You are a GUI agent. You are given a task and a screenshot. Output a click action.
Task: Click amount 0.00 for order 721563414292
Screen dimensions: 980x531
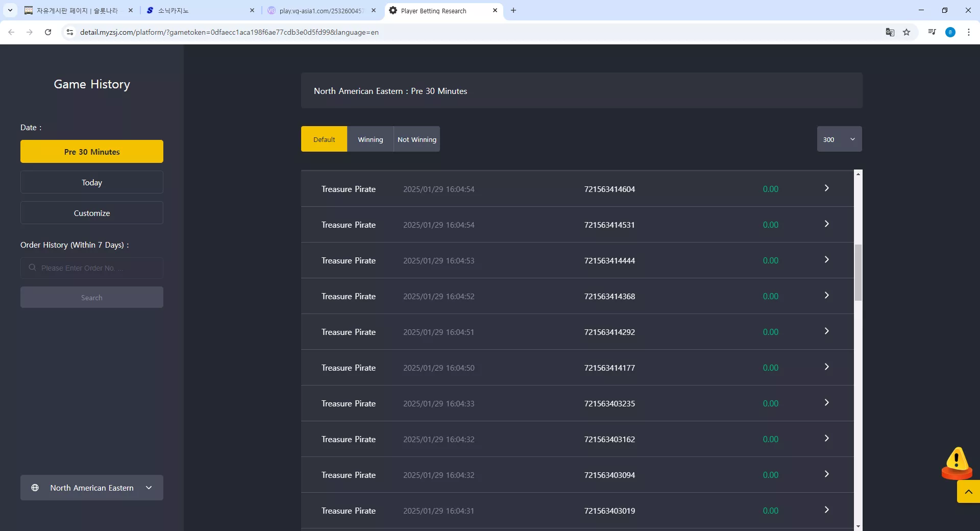[771, 332]
